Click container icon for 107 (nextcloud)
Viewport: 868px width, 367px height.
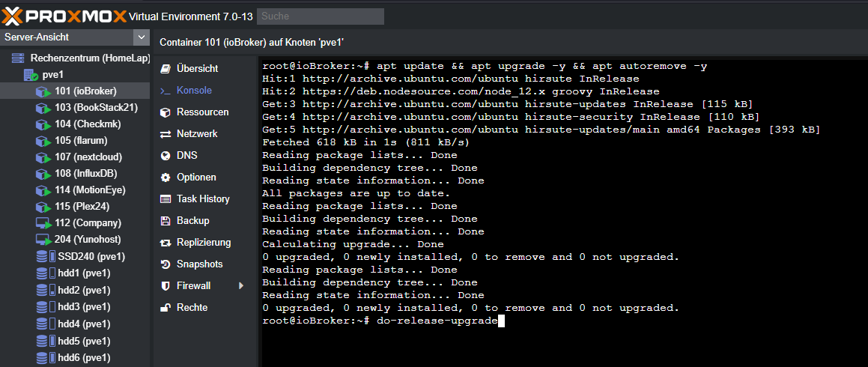[x=43, y=157]
